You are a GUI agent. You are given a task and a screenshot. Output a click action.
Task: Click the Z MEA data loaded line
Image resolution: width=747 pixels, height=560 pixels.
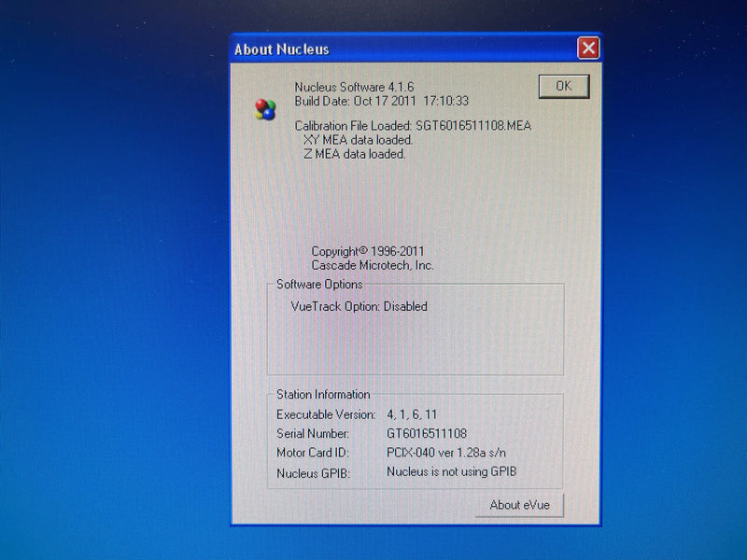[354, 154]
